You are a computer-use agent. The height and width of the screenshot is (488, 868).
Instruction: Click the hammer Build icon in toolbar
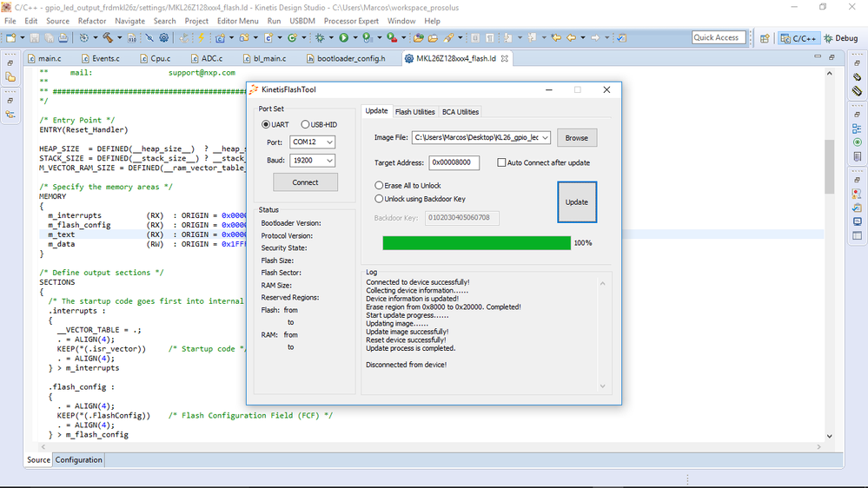click(x=107, y=38)
